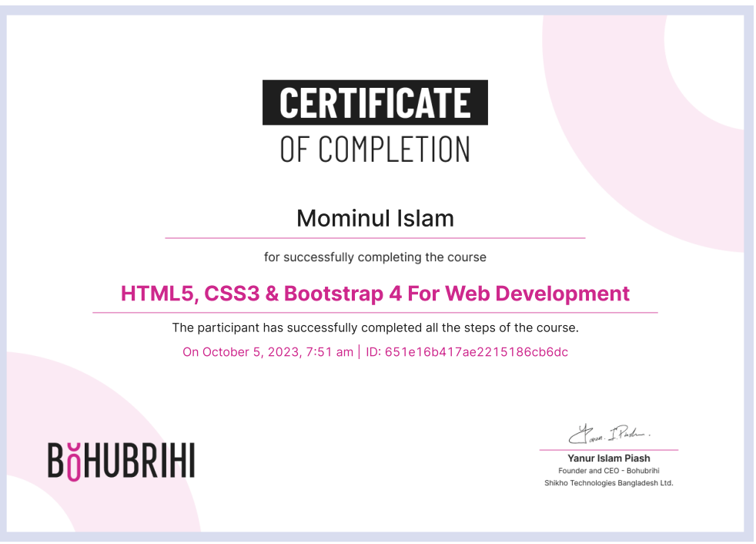Select the text 'for successfully completing the course'

[x=375, y=257]
